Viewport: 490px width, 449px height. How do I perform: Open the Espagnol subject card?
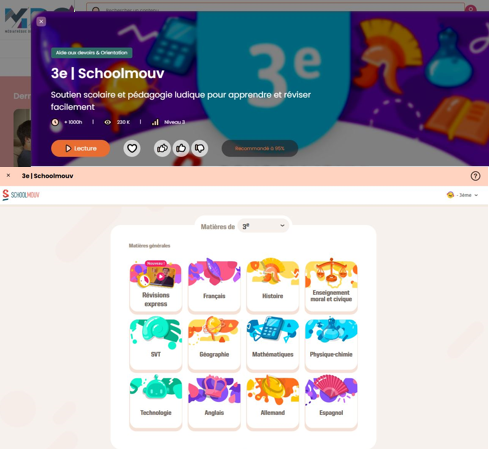point(331,402)
